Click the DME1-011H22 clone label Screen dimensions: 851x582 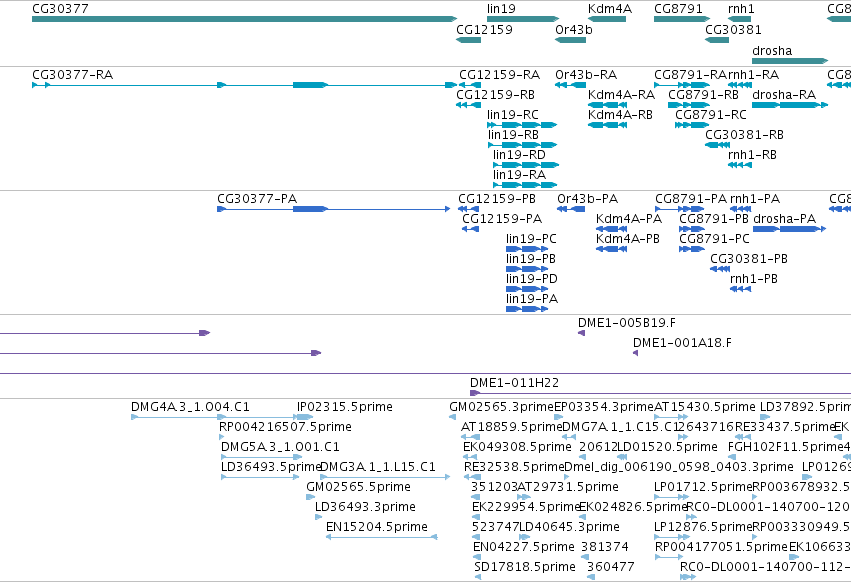[515, 383]
